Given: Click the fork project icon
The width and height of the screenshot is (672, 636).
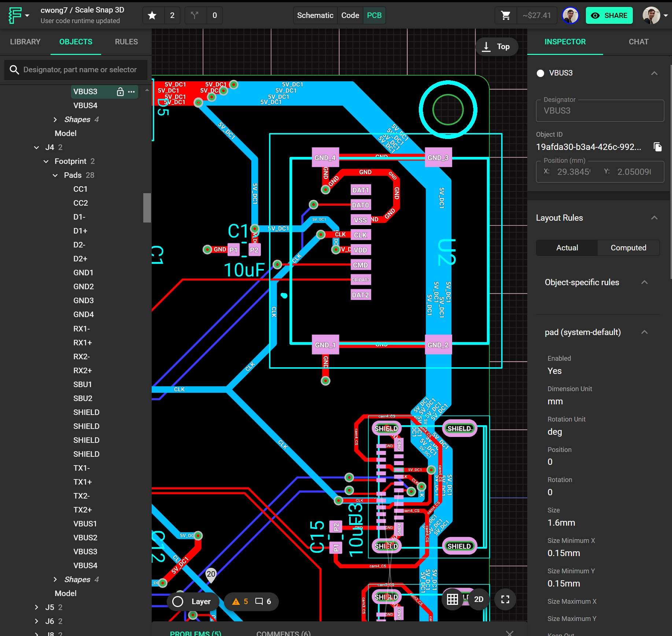Looking at the screenshot, I should [x=195, y=15].
